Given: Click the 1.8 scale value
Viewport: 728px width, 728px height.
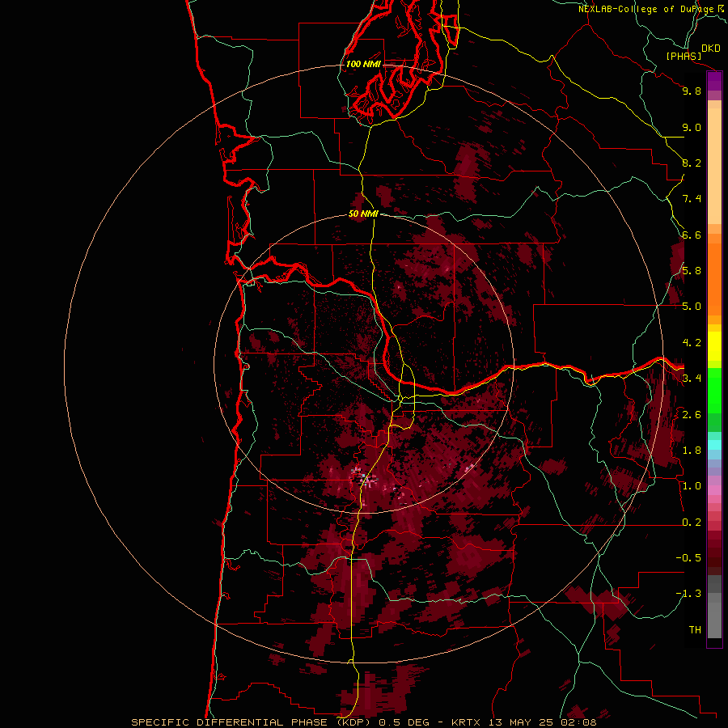Looking at the screenshot, I should 692,451.
